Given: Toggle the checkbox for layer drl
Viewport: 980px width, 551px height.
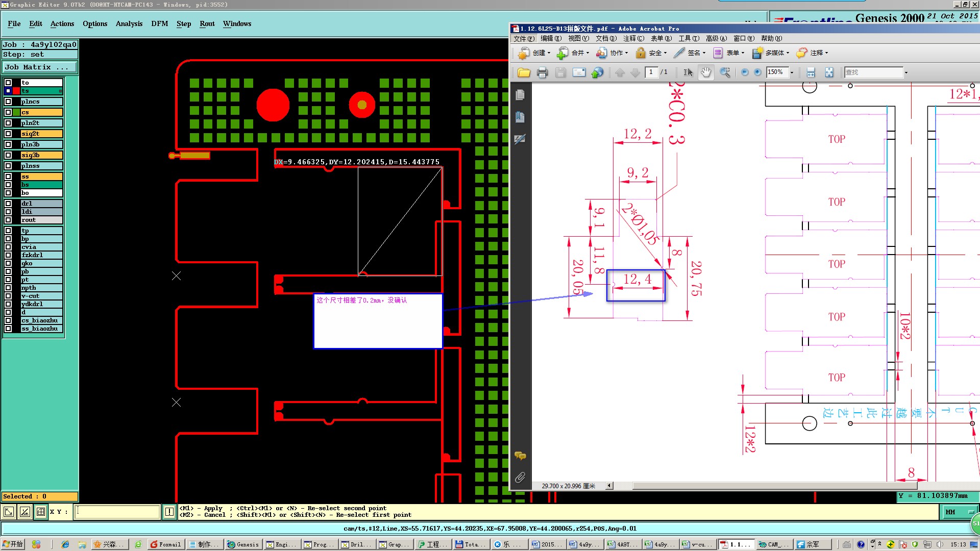Looking at the screenshot, I should point(8,204).
